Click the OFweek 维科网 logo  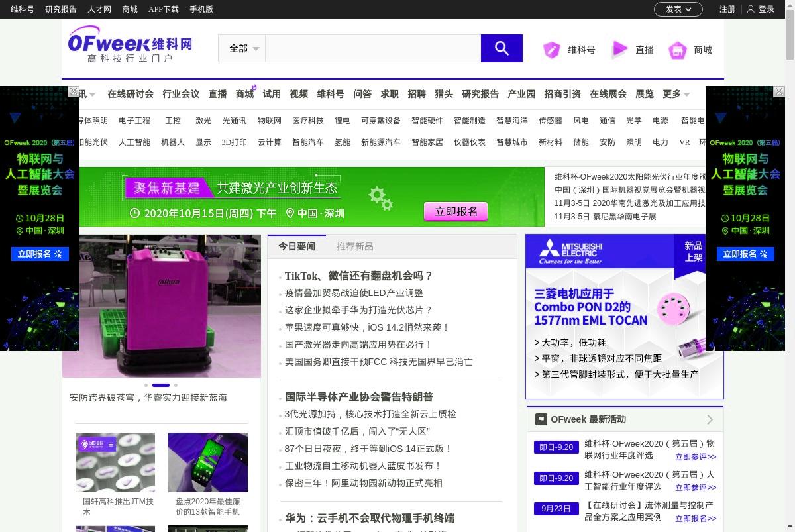[x=130, y=44]
